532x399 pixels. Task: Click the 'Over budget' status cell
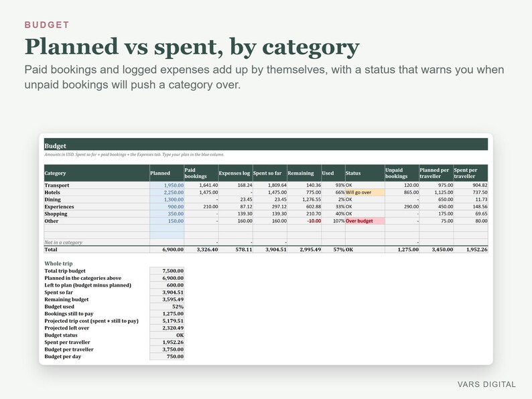tap(364, 221)
